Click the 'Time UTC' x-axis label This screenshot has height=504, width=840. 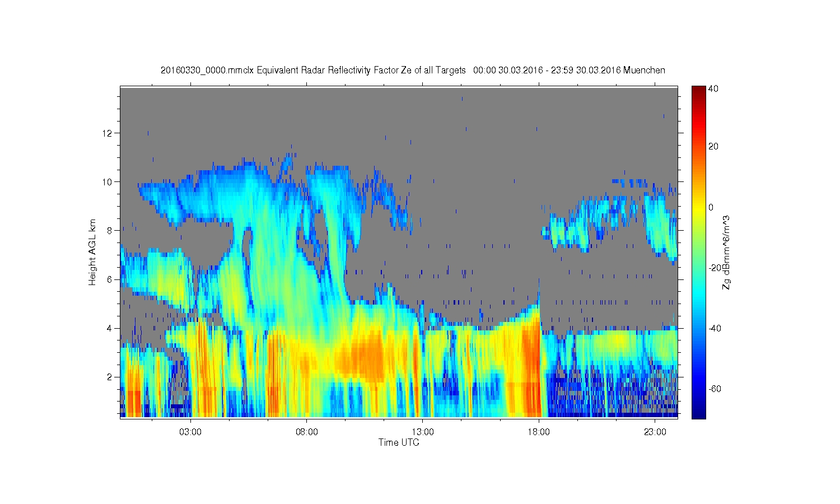coord(399,442)
